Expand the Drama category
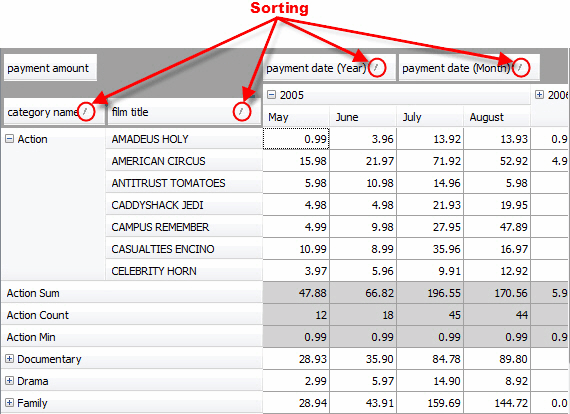 (x=9, y=381)
